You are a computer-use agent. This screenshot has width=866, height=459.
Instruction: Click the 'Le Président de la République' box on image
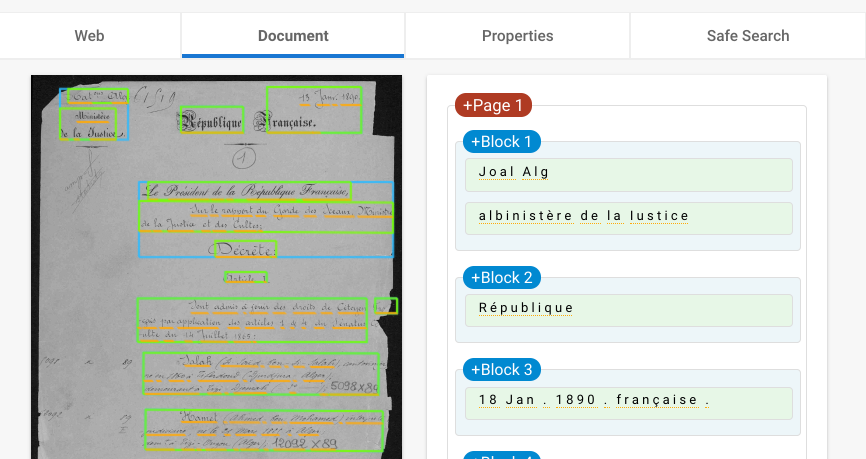pos(249,191)
